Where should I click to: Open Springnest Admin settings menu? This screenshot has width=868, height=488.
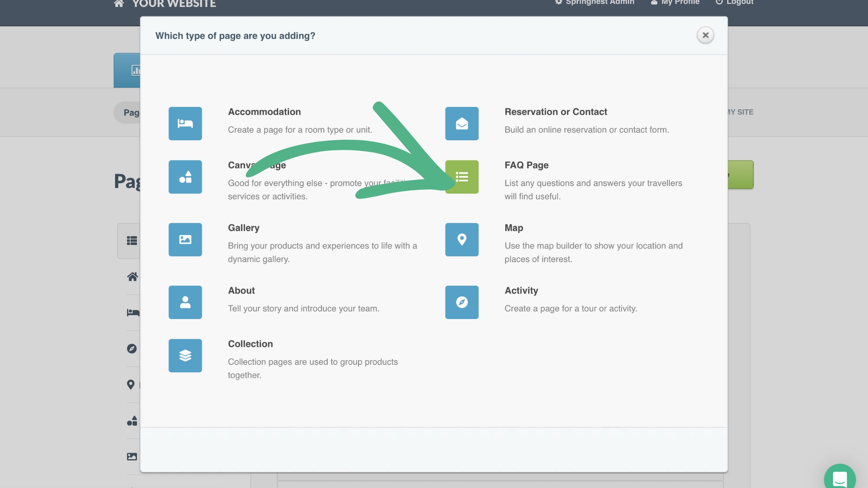tap(595, 3)
